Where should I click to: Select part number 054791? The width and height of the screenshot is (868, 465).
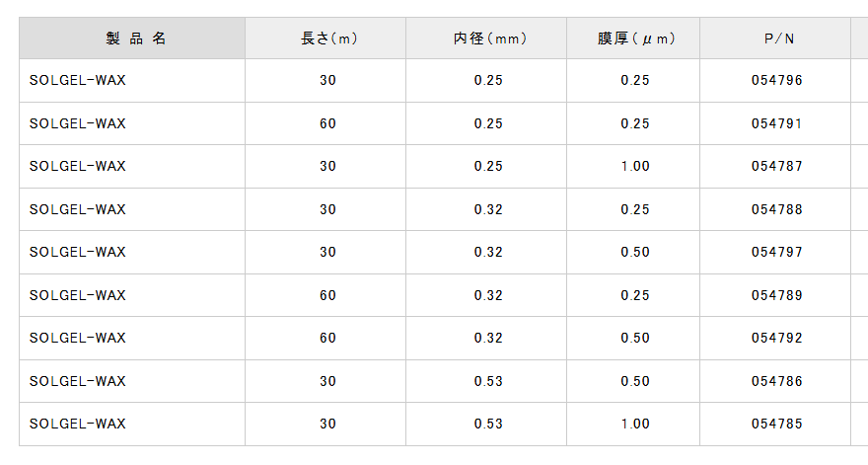[x=777, y=123]
